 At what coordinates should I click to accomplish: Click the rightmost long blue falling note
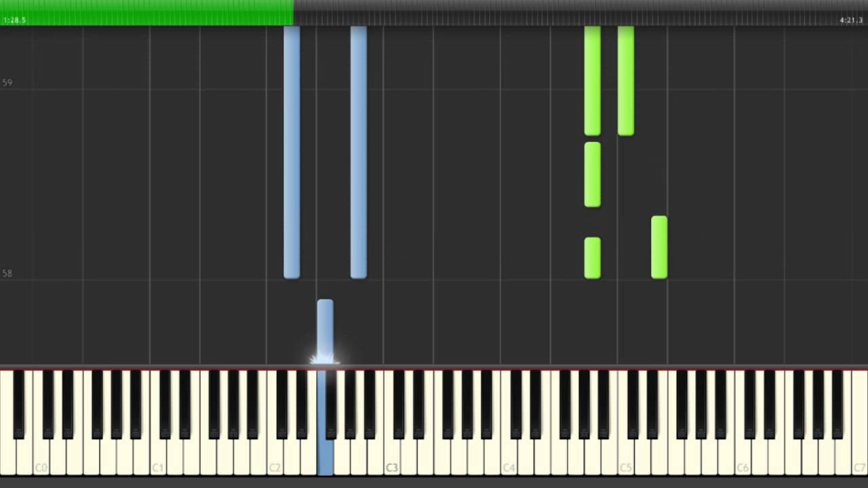point(359,152)
